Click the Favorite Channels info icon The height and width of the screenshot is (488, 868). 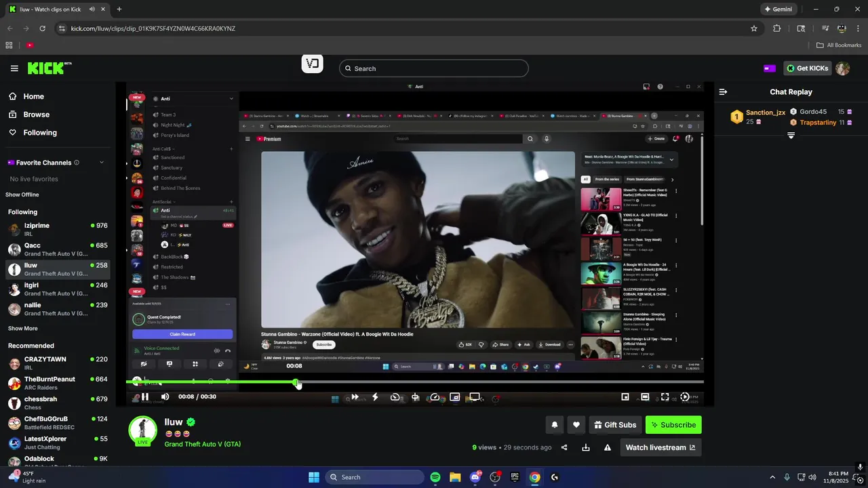point(77,163)
